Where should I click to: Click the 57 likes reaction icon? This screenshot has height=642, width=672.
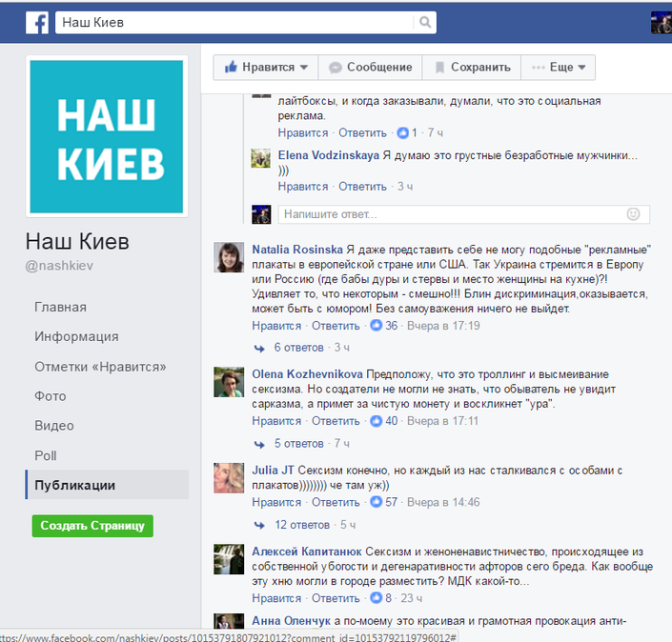coord(376,502)
